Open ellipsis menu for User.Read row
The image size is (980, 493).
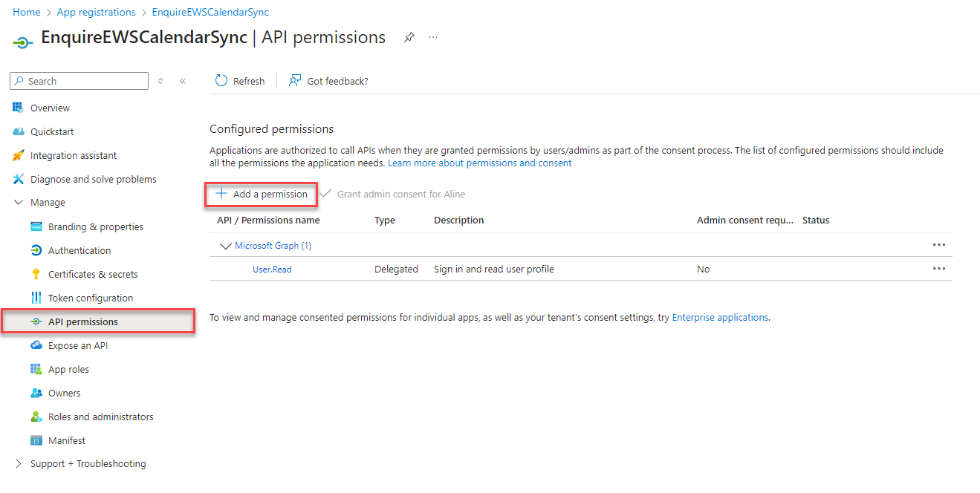[x=939, y=269]
